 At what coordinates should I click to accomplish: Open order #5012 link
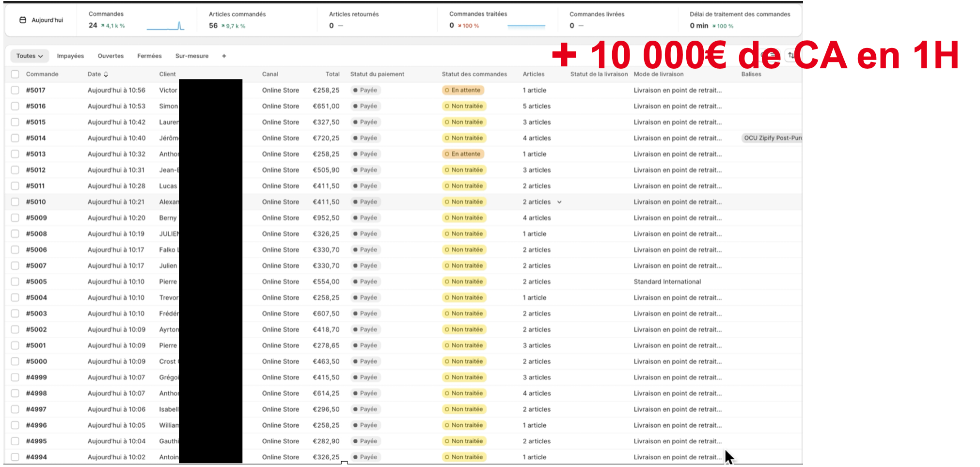pos(36,170)
